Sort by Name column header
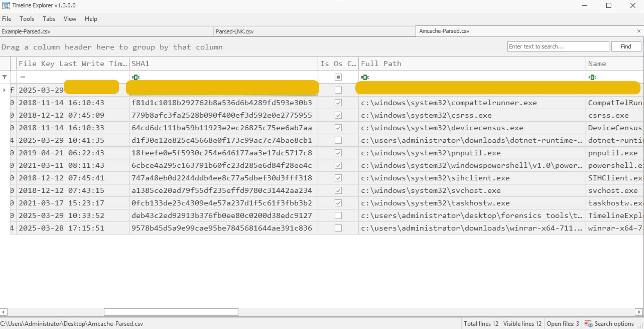The height and width of the screenshot is (329, 644). (615, 64)
